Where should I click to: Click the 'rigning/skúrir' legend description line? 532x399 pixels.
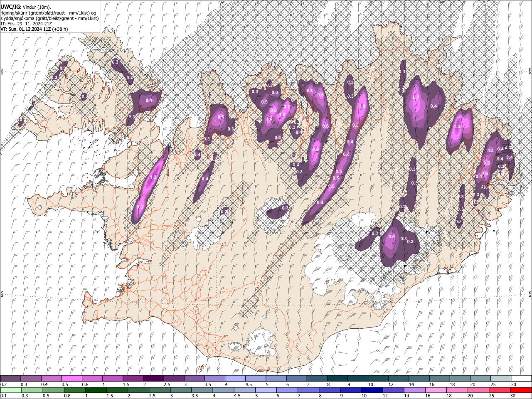pyautogui.click(x=48, y=13)
